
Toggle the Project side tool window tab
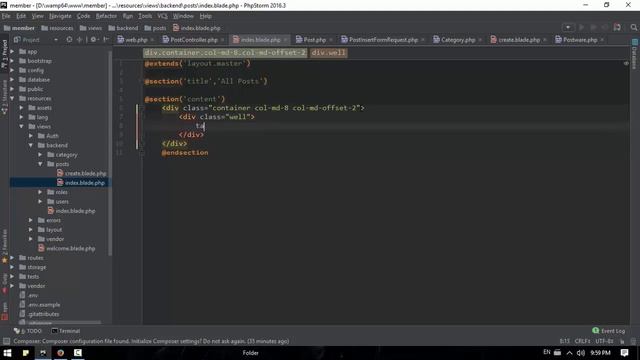pyautogui.click(x=4, y=54)
